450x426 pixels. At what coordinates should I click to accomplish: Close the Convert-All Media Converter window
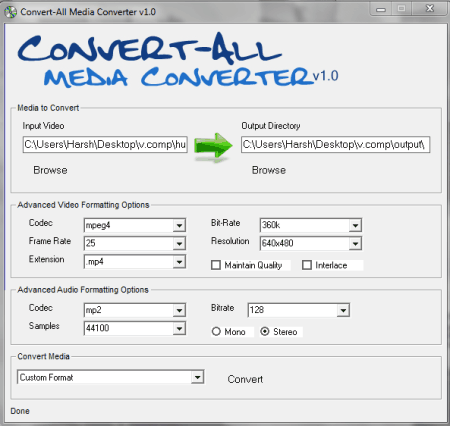pos(430,9)
